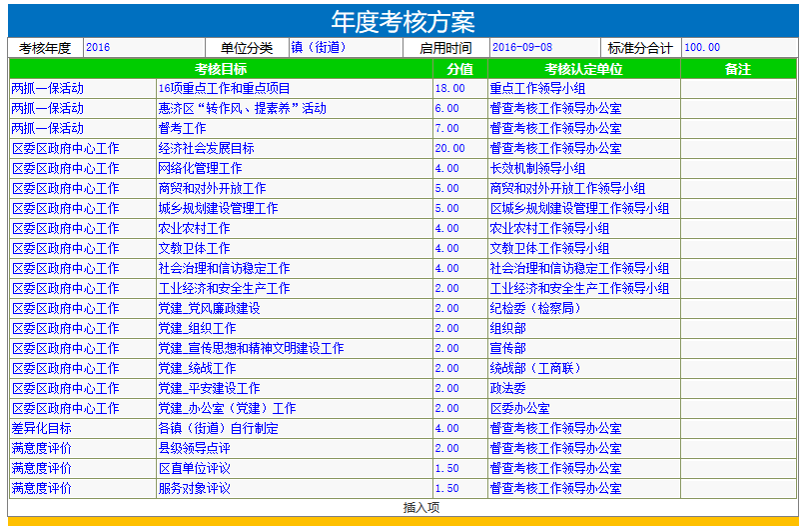Click the 党建_组织工作 cell
803x526 pixels.
click(x=294, y=328)
